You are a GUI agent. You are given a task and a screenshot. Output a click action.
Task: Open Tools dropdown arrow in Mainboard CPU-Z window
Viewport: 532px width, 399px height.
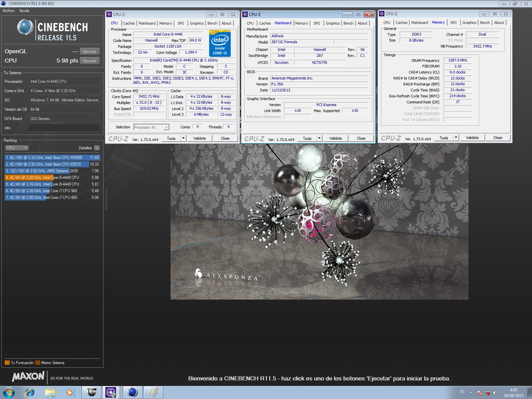tap(319, 139)
